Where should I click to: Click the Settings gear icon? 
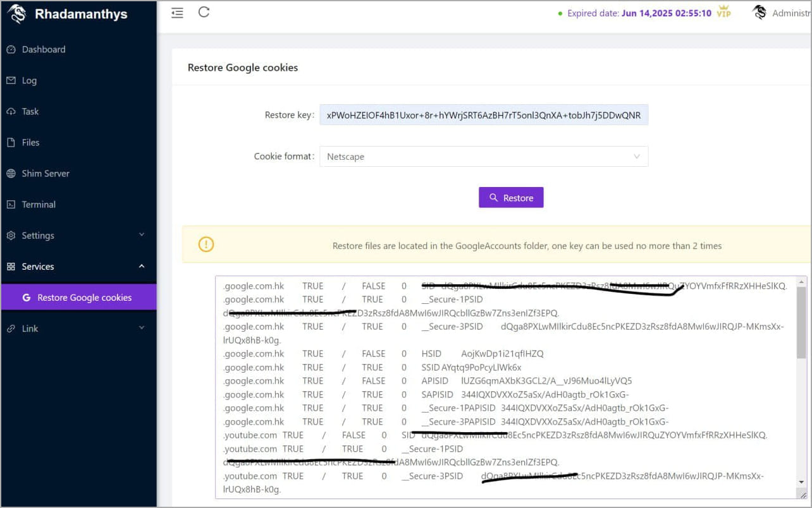tap(11, 235)
